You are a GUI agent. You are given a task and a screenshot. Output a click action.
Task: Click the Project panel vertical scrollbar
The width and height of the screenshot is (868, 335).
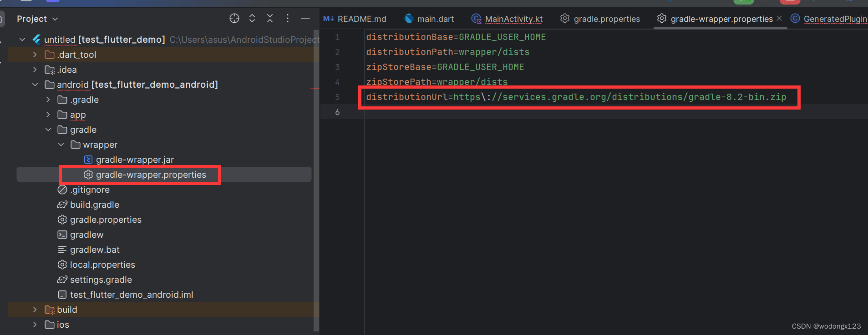pos(316,180)
